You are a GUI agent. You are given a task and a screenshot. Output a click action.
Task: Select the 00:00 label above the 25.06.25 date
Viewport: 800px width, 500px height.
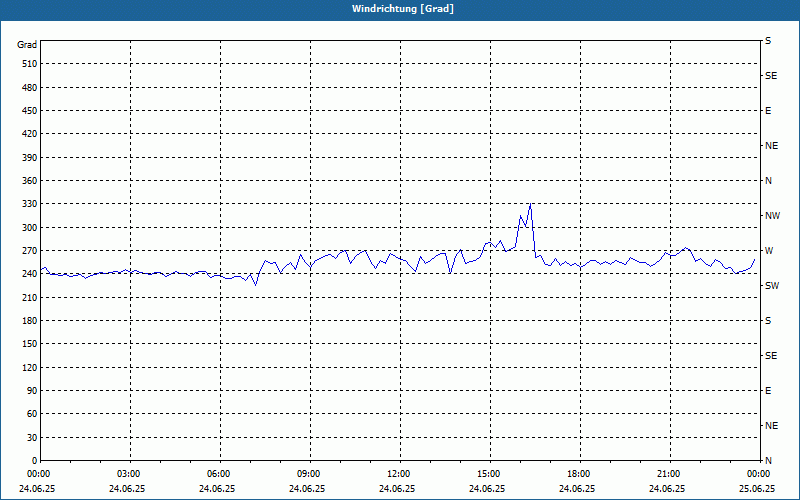(x=757, y=474)
